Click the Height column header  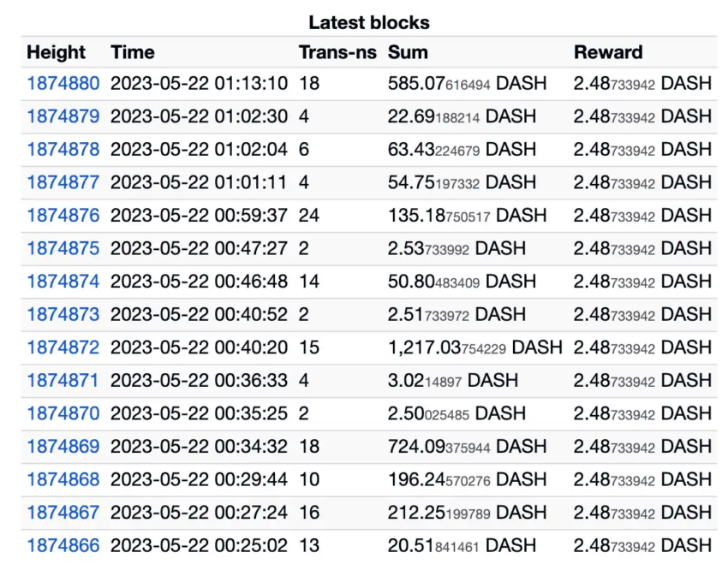pyautogui.click(x=57, y=52)
